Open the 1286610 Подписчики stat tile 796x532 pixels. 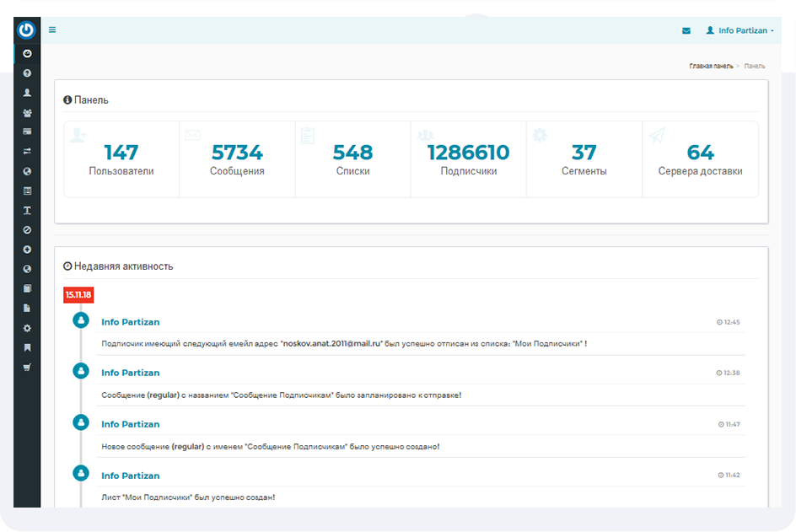click(468, 159)
